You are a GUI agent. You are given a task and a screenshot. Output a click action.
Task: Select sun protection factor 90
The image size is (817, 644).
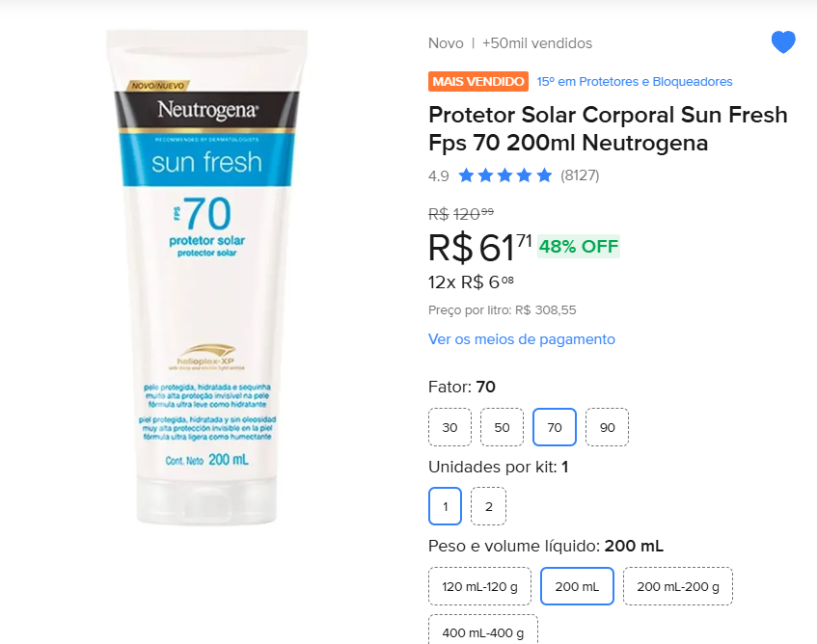[x=607, y=427]
